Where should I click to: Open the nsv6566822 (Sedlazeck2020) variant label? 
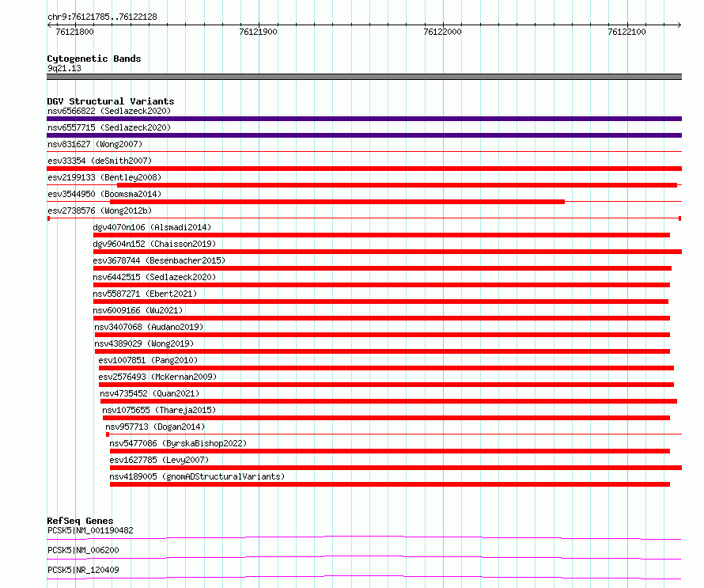pos(109,111)
